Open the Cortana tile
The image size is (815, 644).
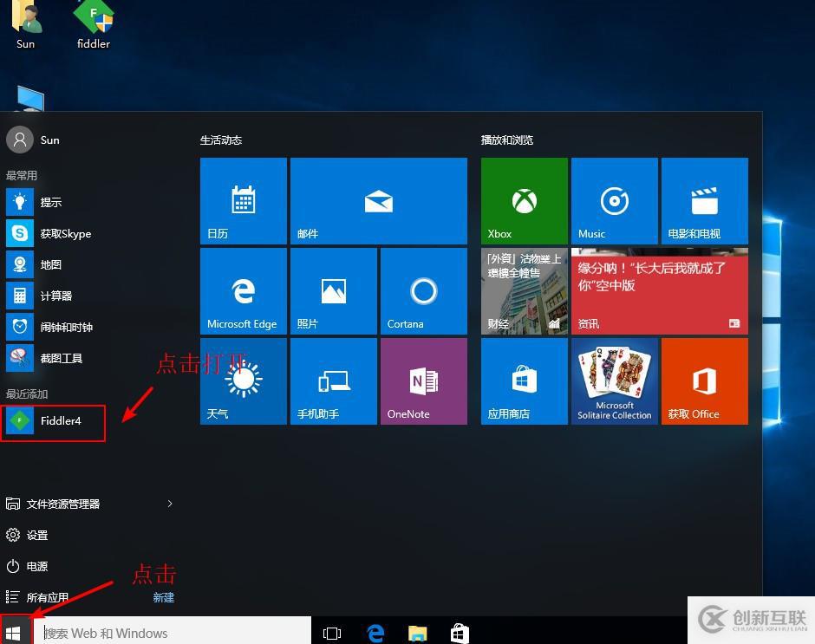(x=423, y=291)
